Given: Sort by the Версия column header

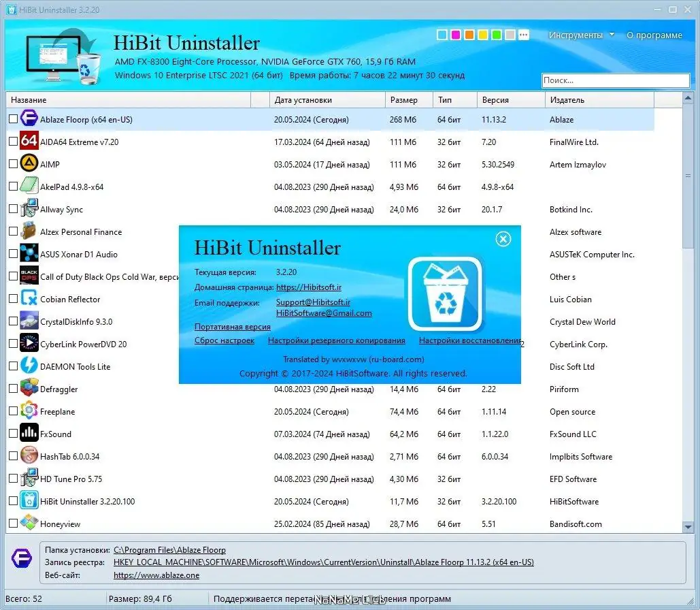Looking at the screenshot, I should (511, 100).
